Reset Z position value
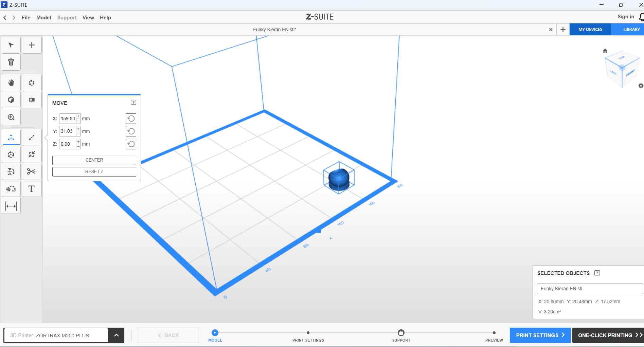Image resolution: width=644 pixels, height=347 pixels. click(x=131, y=144)
